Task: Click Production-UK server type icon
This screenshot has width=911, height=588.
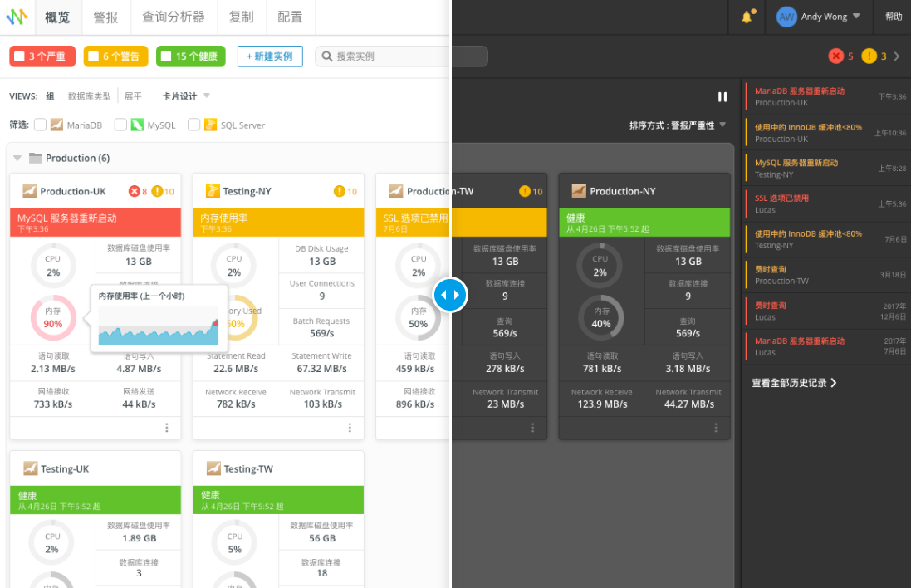Action: (30, 190)
